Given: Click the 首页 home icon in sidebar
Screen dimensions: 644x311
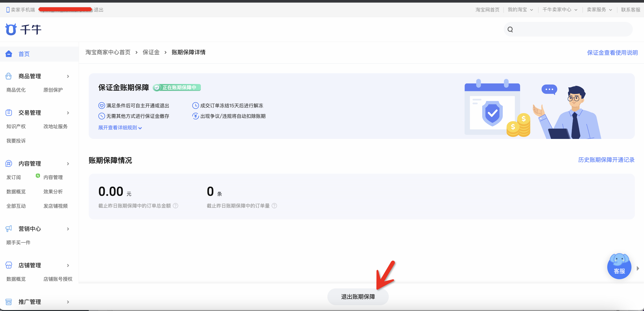Looking at the screenshot, I should 9,54.
